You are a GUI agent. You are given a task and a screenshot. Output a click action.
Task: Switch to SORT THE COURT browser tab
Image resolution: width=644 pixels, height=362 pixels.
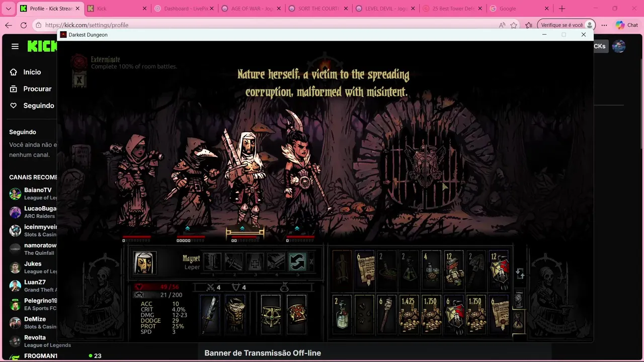[318, 9]
